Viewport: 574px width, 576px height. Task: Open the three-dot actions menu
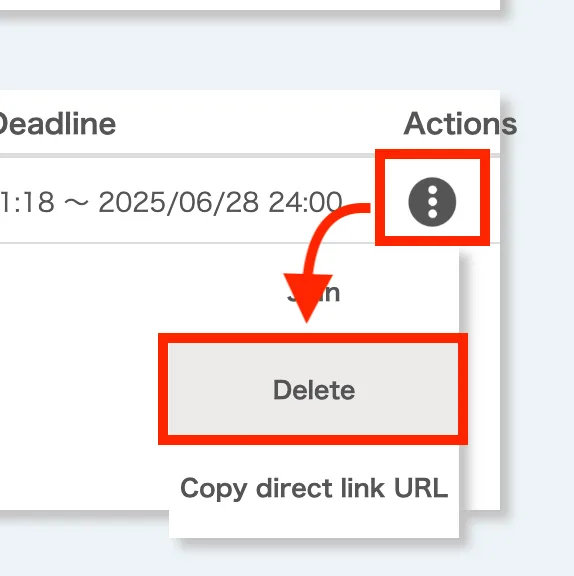click(432, 202)
